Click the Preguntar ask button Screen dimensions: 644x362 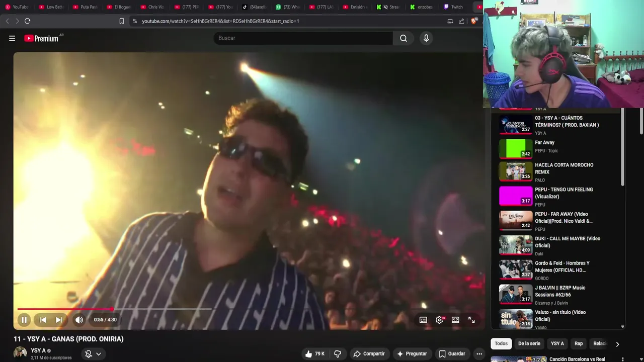(x=412, y=354)
